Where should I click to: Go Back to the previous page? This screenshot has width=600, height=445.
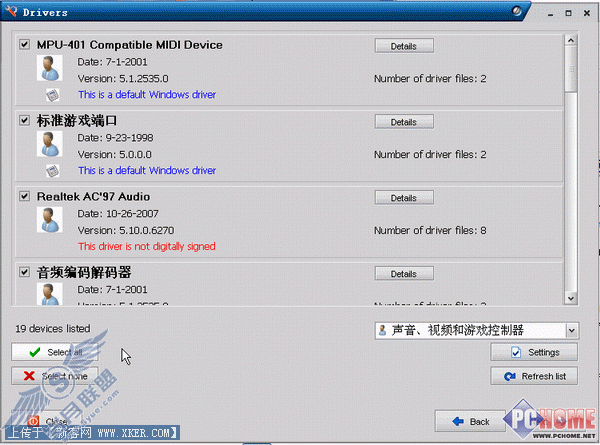coord(471,422)
